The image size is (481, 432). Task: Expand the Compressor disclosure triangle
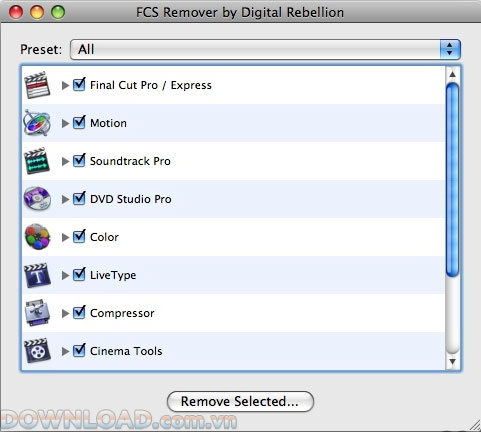(65, 313)
